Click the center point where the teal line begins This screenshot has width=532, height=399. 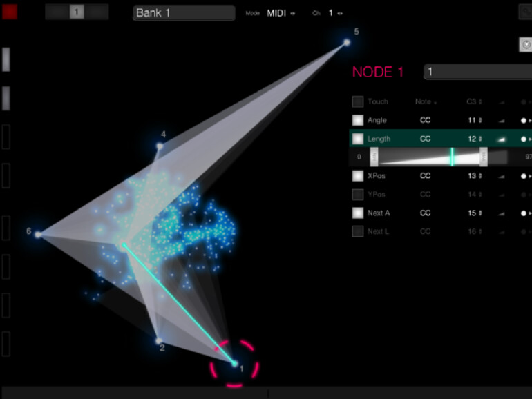click(x=124, y=244)
